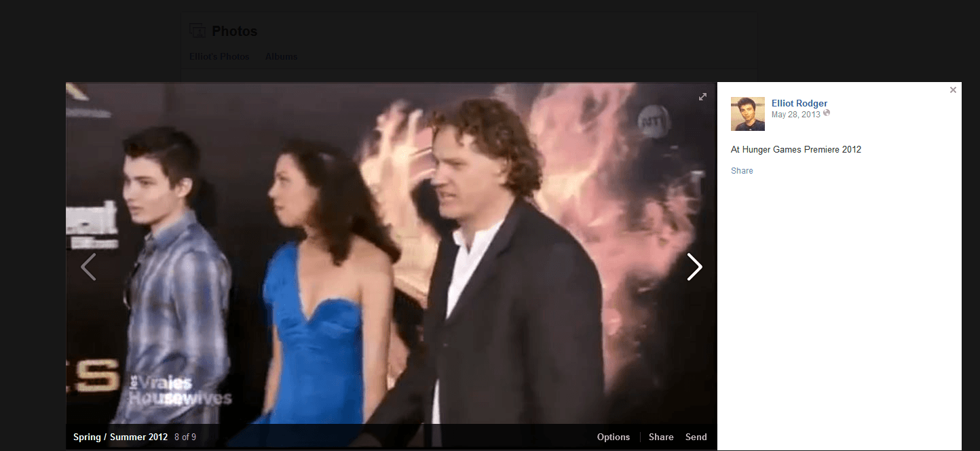Screen dimensions: 980x451
Task: Go to the next photo arrow
Action: (694, 267)
